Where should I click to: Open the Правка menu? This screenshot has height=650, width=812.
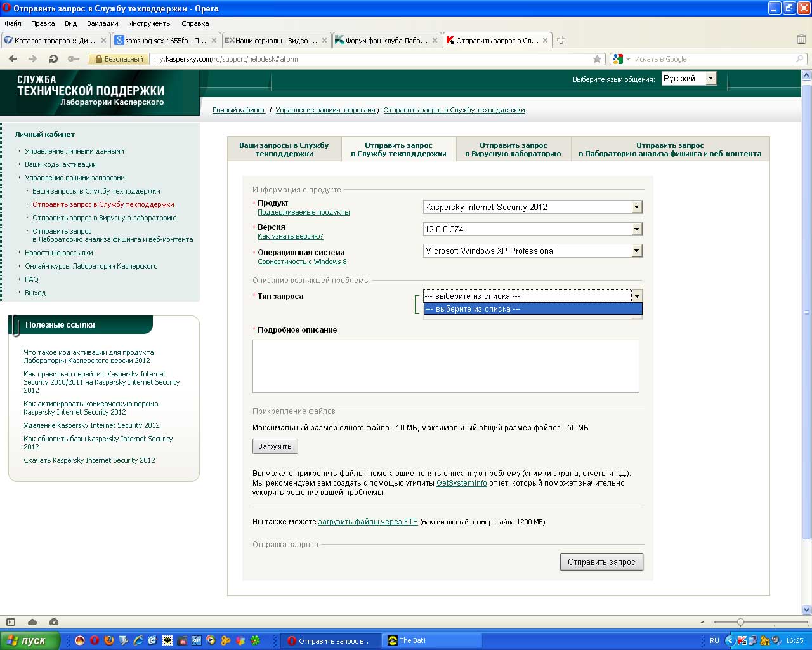(x=43, y=23)
